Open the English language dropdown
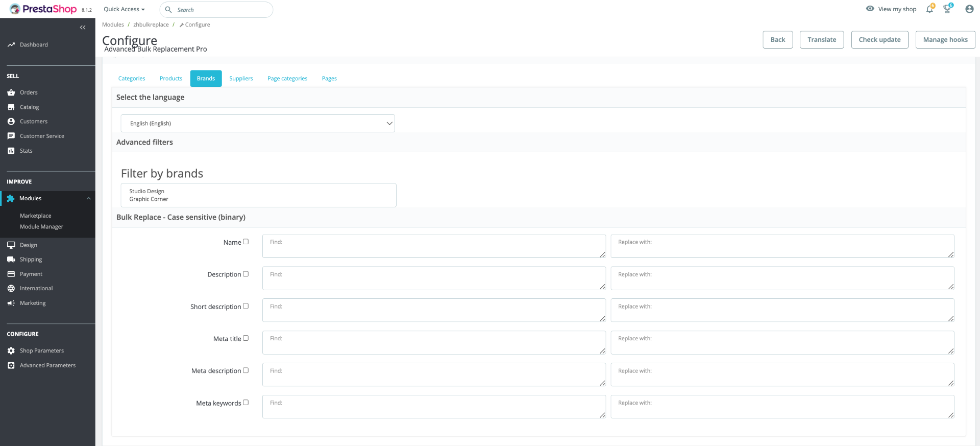The height and width of the screenshot is (446, 980). pos(258,124)
